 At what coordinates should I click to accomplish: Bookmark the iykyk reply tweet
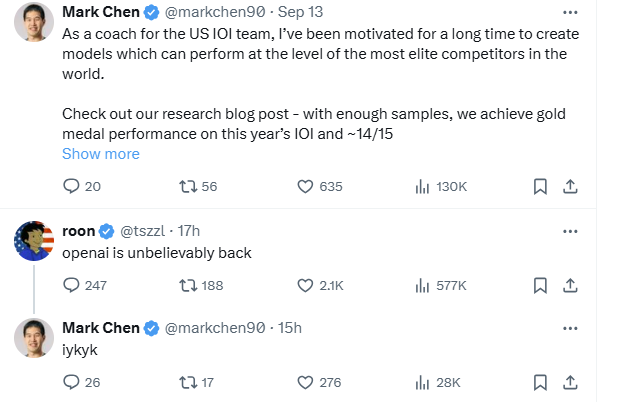(x=540, y=382)
